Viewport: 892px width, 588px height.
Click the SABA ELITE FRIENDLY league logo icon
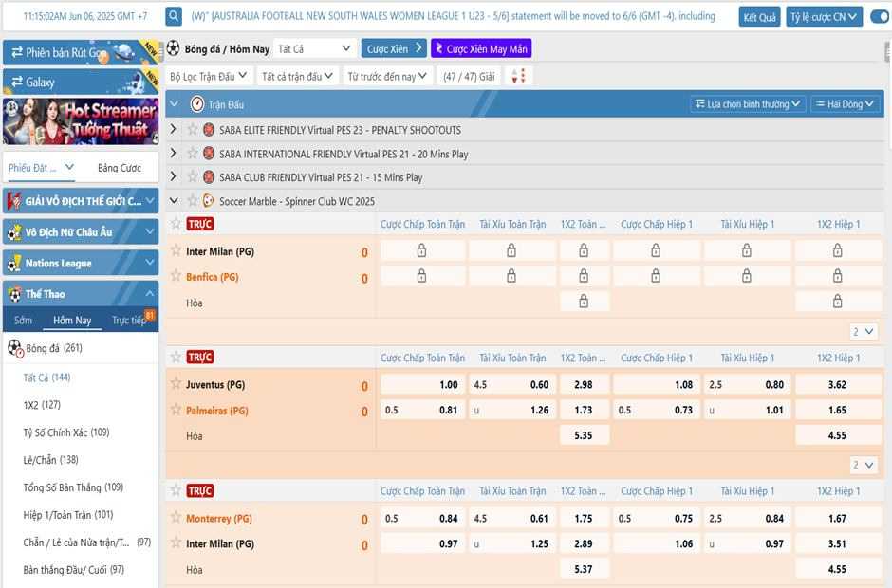click(209, 130)
